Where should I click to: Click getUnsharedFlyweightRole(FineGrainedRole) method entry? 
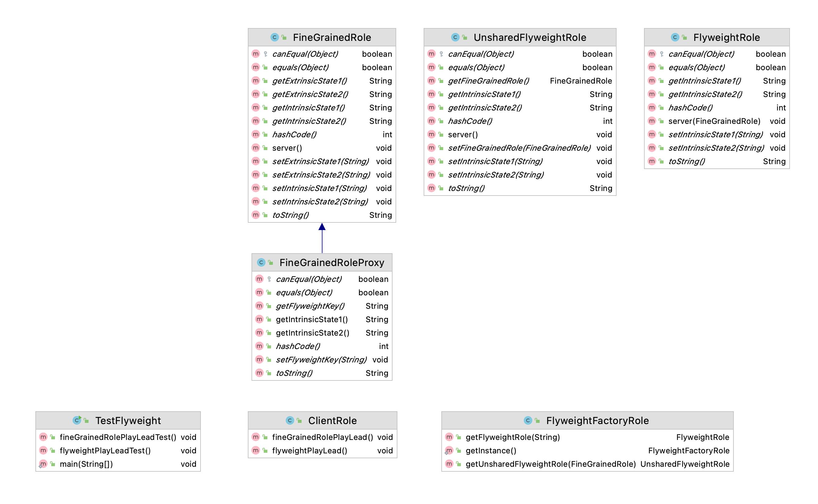click(550, 464)
